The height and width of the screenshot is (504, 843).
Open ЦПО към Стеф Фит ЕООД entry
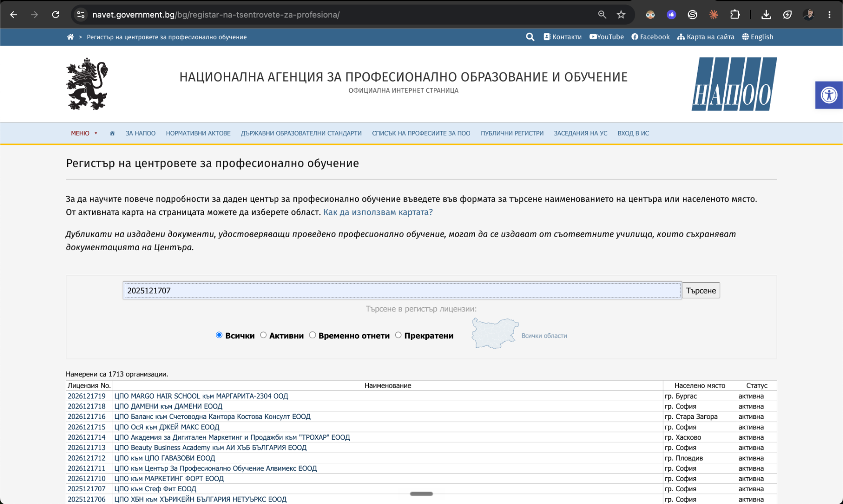coord(155,489)
